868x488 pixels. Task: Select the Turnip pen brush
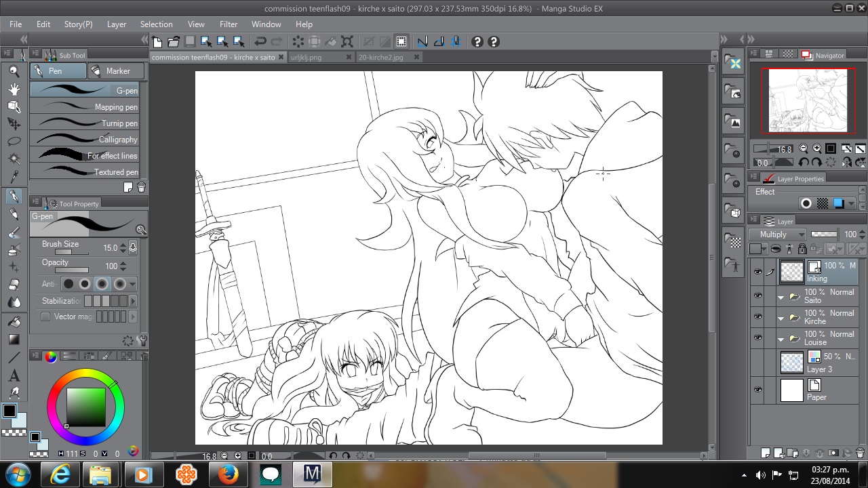pyautogui.click(x=85, y=123)
